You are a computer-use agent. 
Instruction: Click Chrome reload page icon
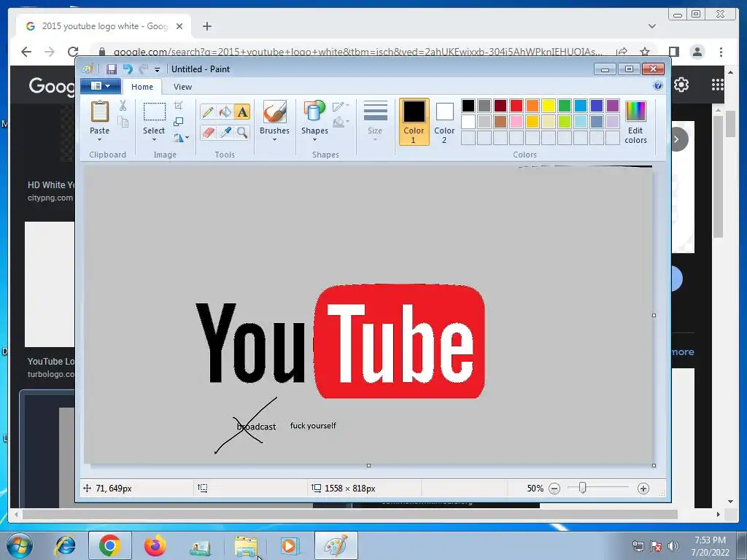click(x=73, y=52)
